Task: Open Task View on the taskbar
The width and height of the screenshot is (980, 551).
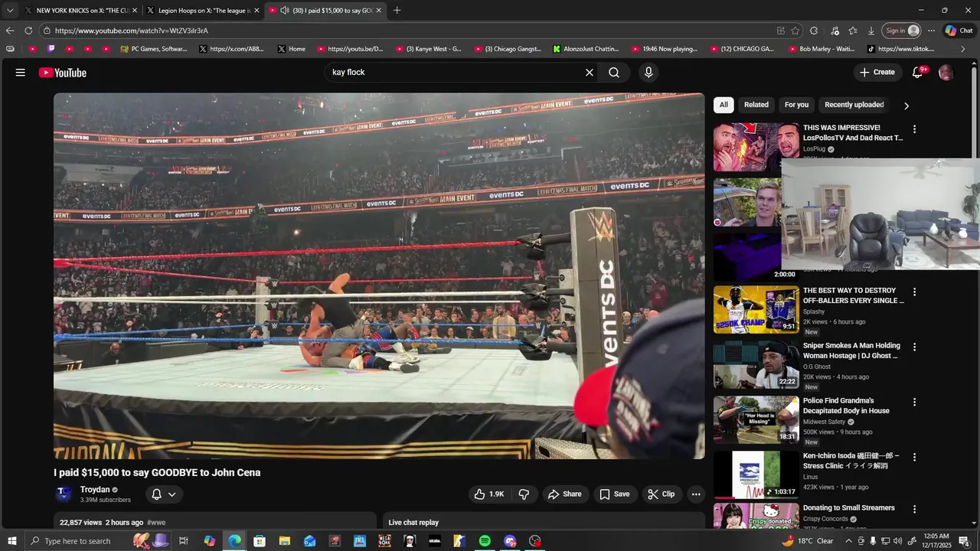Action: click(184, 541)
